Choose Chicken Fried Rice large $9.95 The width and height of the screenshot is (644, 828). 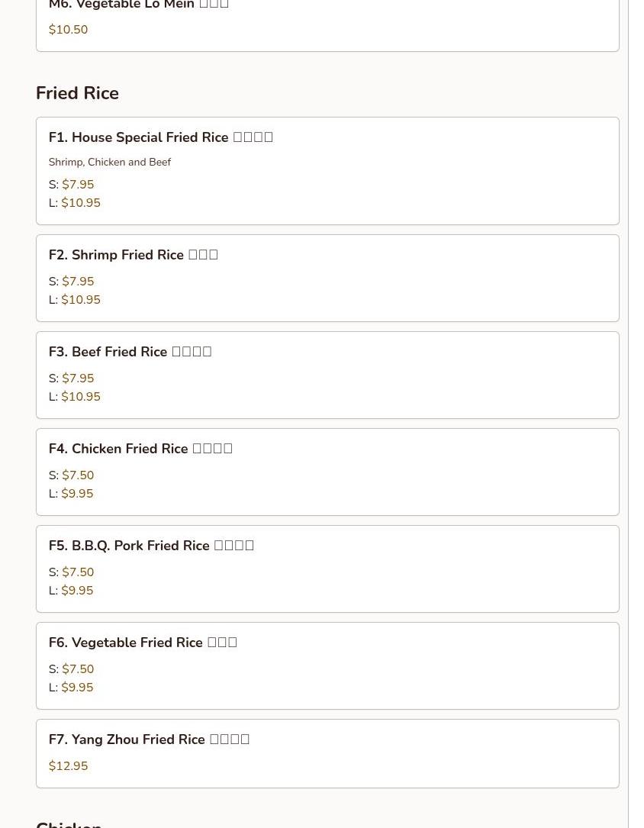[x=77, y=494]
